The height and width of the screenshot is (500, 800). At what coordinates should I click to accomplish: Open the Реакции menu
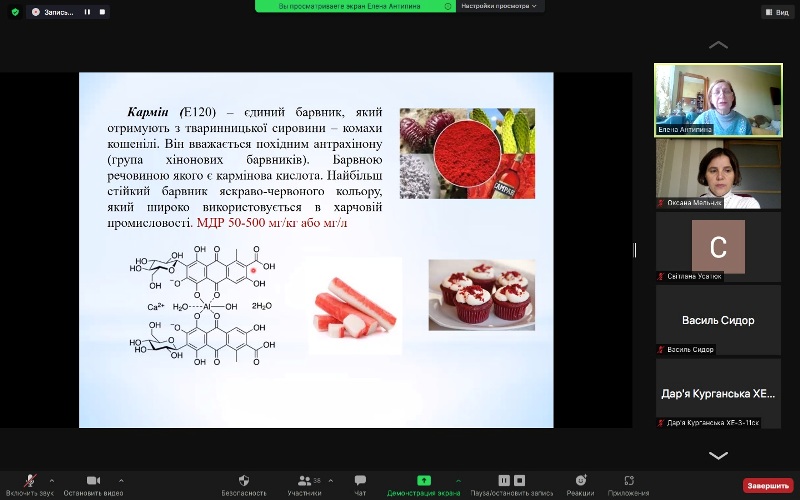[x=581, y=486]
